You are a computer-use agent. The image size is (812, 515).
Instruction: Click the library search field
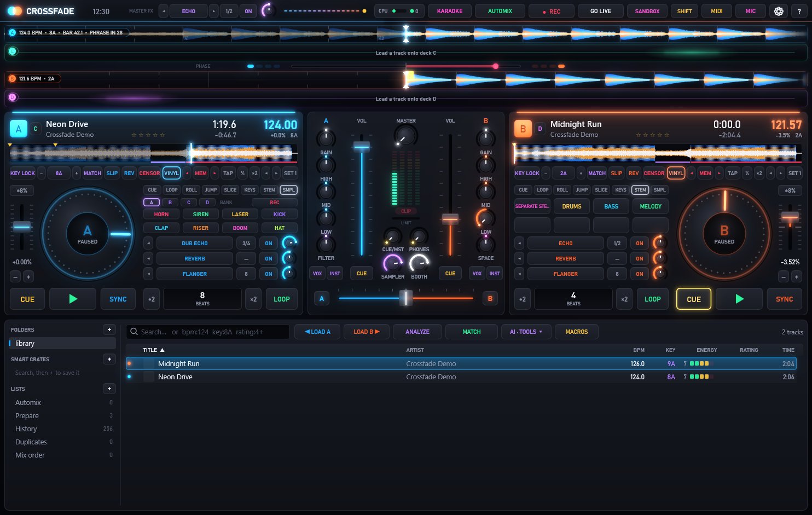coord(208,332)
